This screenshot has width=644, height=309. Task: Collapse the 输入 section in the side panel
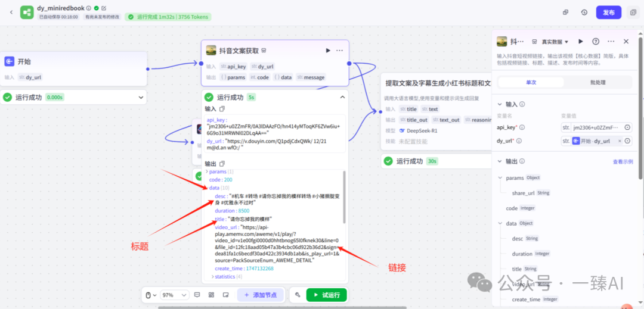pyautogui.click(x=500, y=104)
